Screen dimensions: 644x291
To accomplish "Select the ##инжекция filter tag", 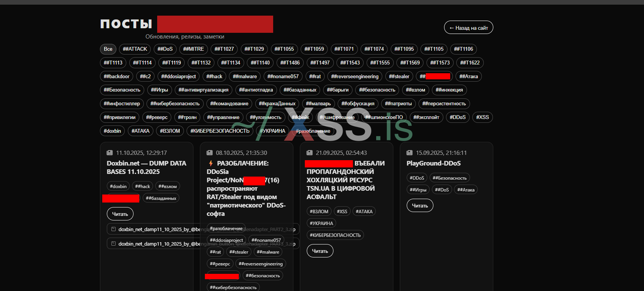I will click(449, 90).
